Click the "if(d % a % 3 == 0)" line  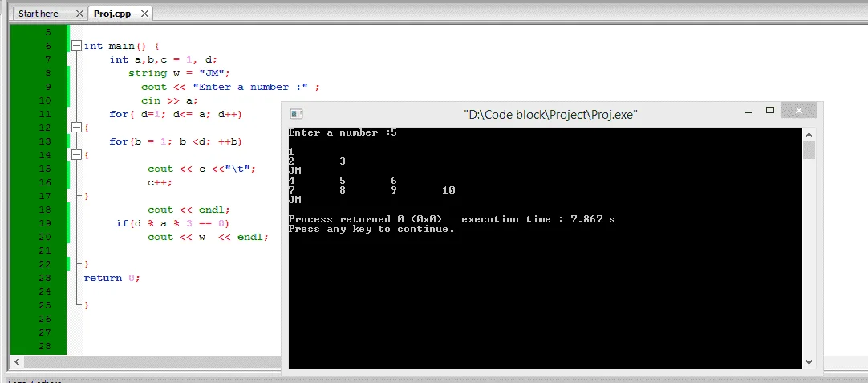click(x=172, y=223)
